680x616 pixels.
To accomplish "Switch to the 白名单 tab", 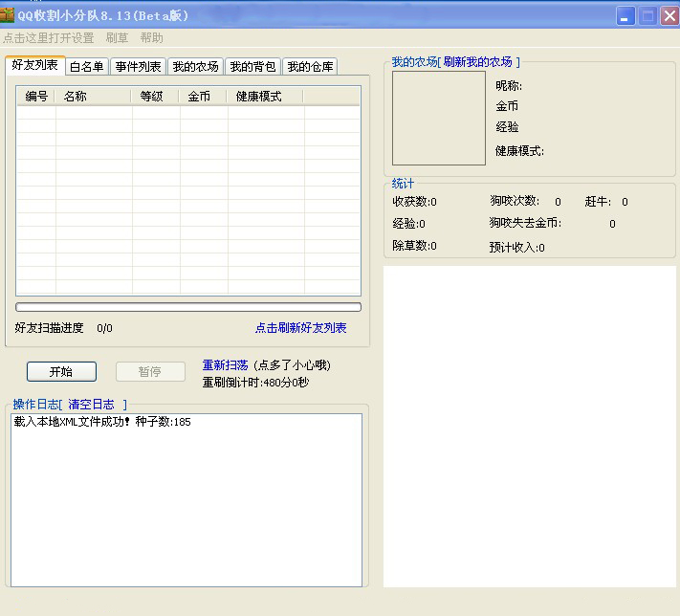I will pos(87,67).
